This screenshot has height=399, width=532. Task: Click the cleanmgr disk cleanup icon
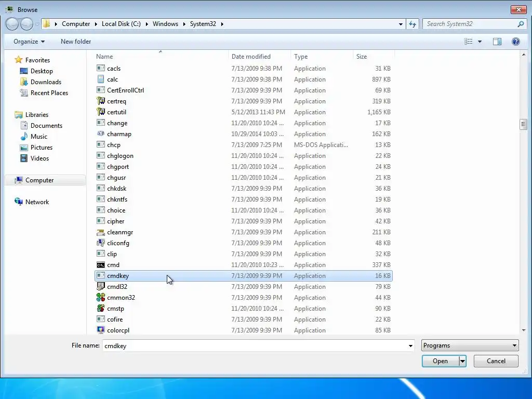(x=100, y=232)
